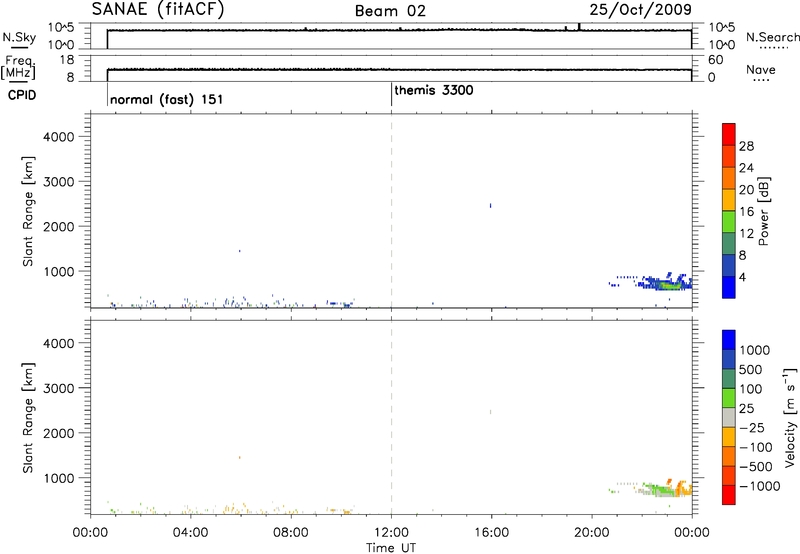The height and width of the screenshot is (554, 800).
Task: Pick the teal Velocity segment between 100 and 500
Action: (x=729, y=378)
